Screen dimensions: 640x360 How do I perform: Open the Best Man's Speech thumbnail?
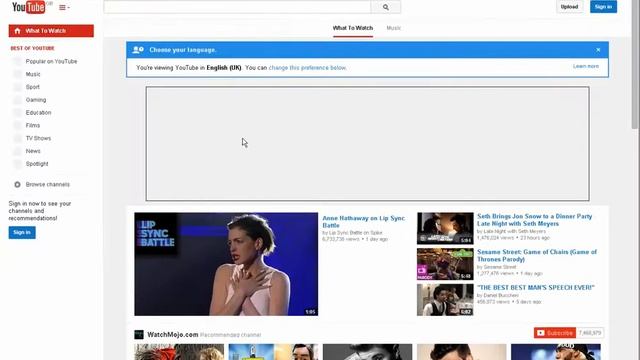[445, 300]
